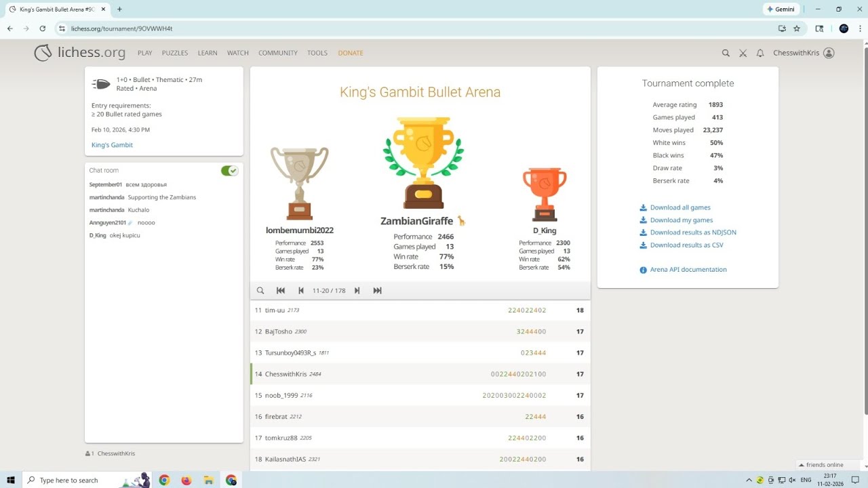Launch Firefox from the taskbar
Viewport: 868px width, 488px height.
coord(186,480)
